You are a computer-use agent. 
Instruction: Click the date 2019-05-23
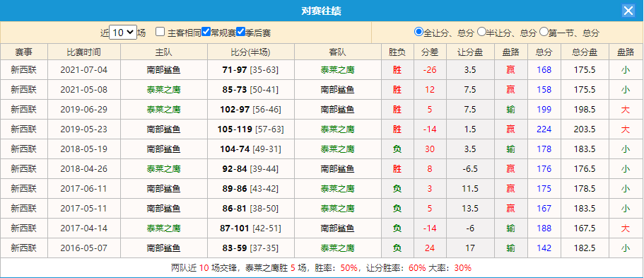(84, 129)
